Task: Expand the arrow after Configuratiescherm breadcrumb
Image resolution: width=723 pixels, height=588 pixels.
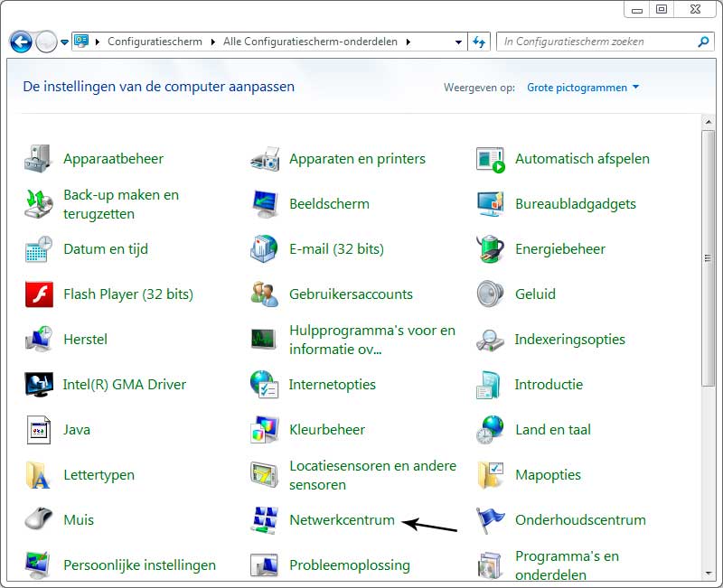Action: pyautogui.click(x=213, y=42)
